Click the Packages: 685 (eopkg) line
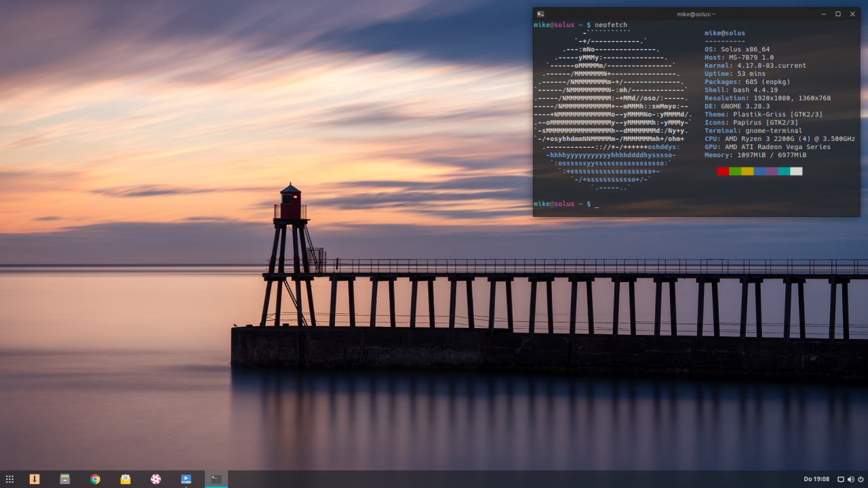Screen dimensions: 868x488 click(747, 82)
